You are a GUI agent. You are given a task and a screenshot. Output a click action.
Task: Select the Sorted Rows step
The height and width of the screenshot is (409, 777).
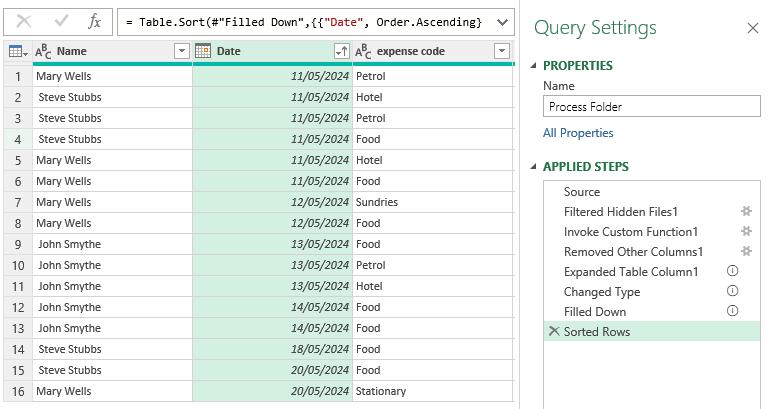pyautogui.click(x=652, y=331)
